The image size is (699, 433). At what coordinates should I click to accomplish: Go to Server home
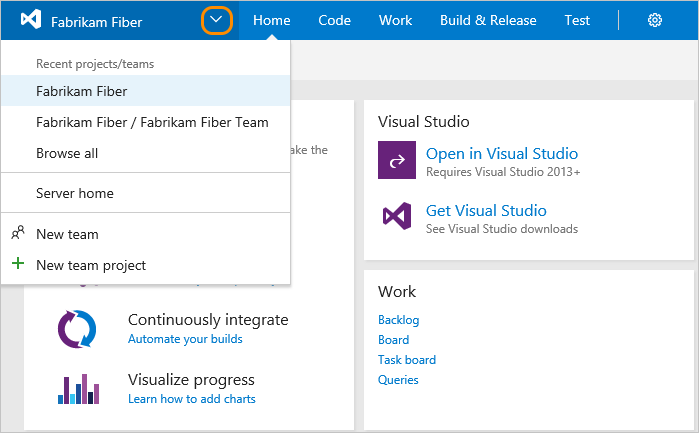tap(75, 193)
